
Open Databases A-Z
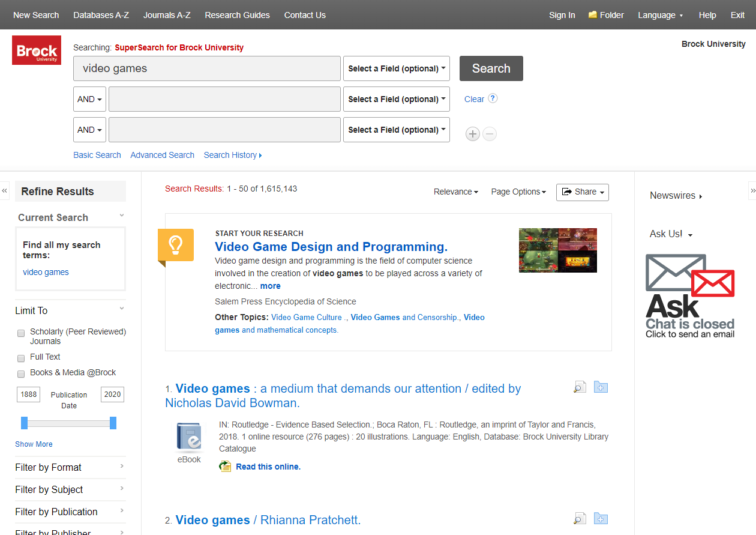(101, 15)
